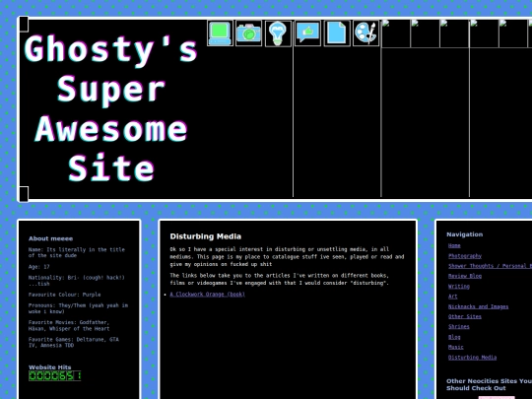The width and height of the screenshot is (532, 399).
Task: Click the Nationality line in About
Action: click(x=77, y=281)
